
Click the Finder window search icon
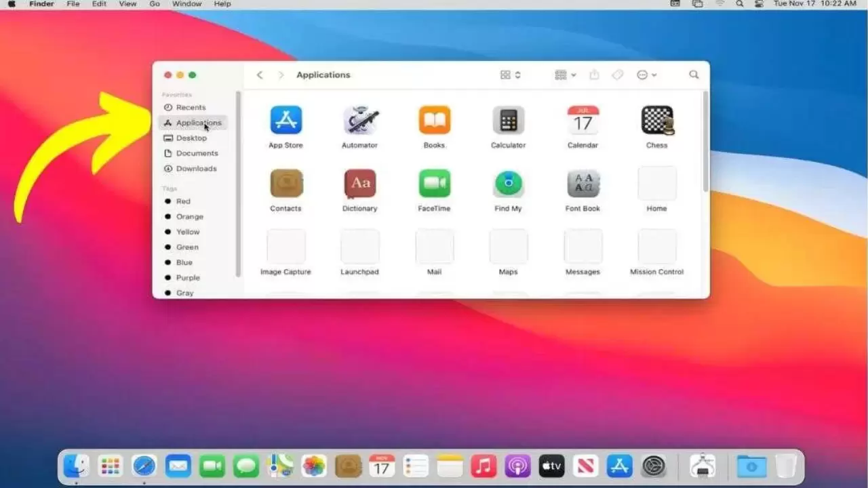(694, 75)
